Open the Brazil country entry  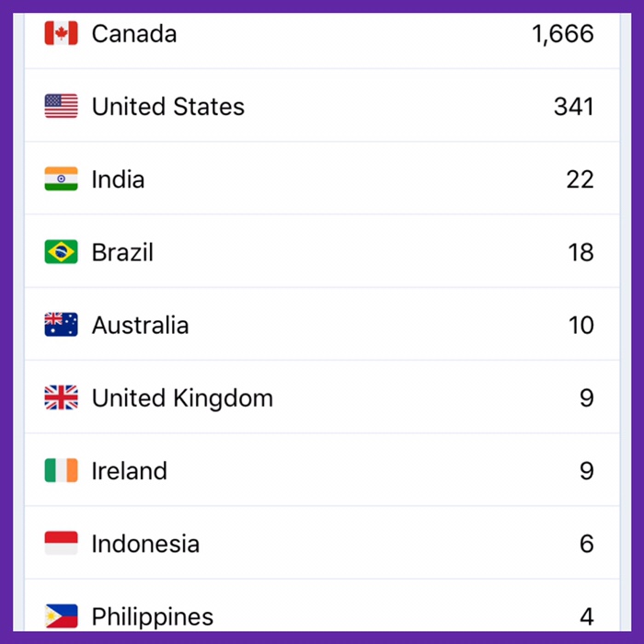pos(122,252)
